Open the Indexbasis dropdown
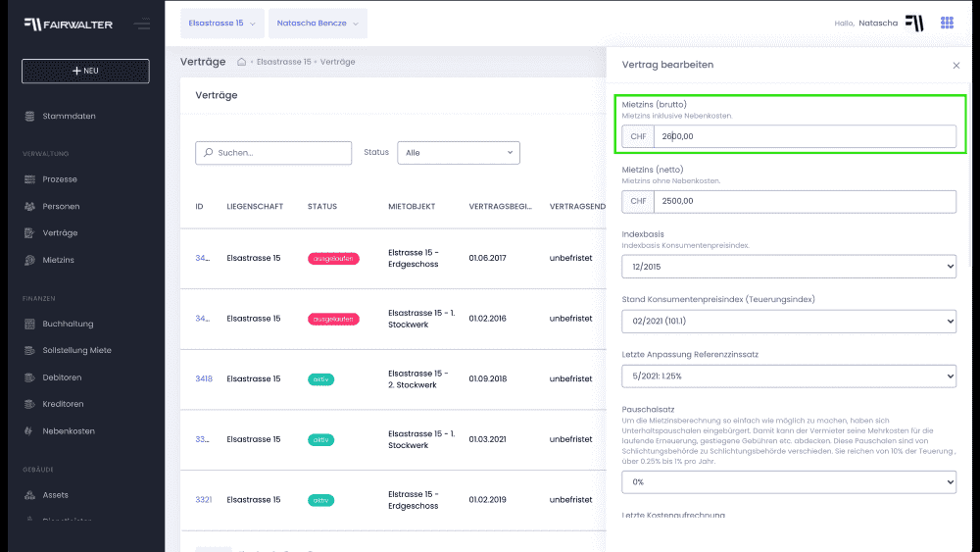980x552 pixels. tap(788, 267)
